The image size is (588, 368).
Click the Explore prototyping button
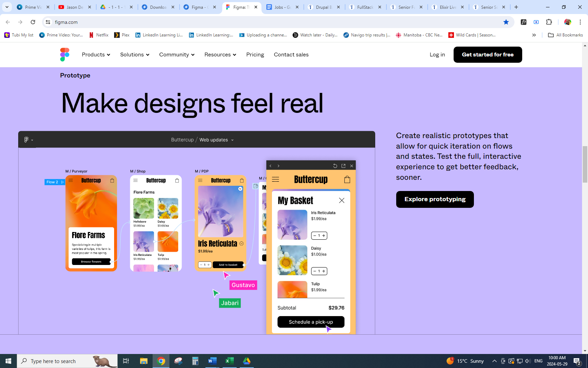point(435,199)
